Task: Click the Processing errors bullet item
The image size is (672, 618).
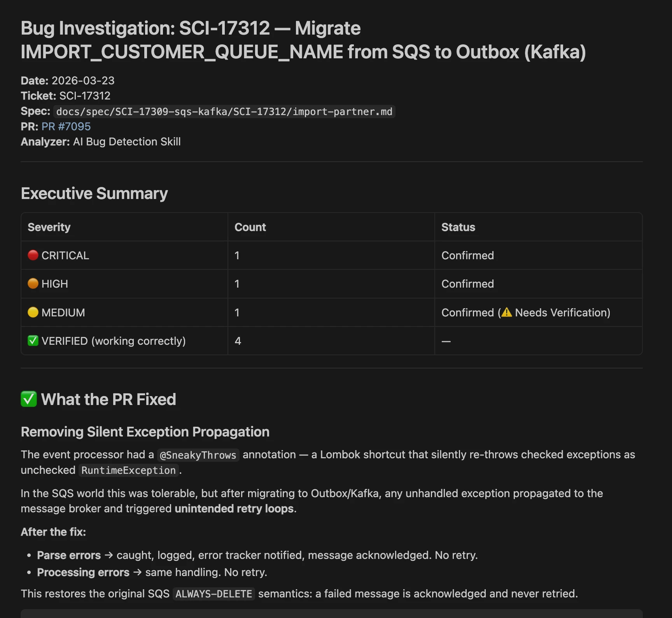Action: click(152, 572)
